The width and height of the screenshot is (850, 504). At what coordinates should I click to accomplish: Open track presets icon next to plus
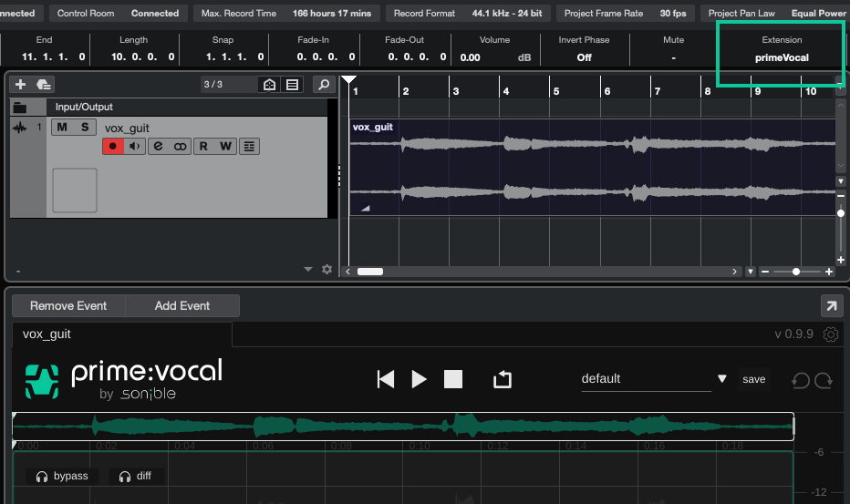coord(44,85)
